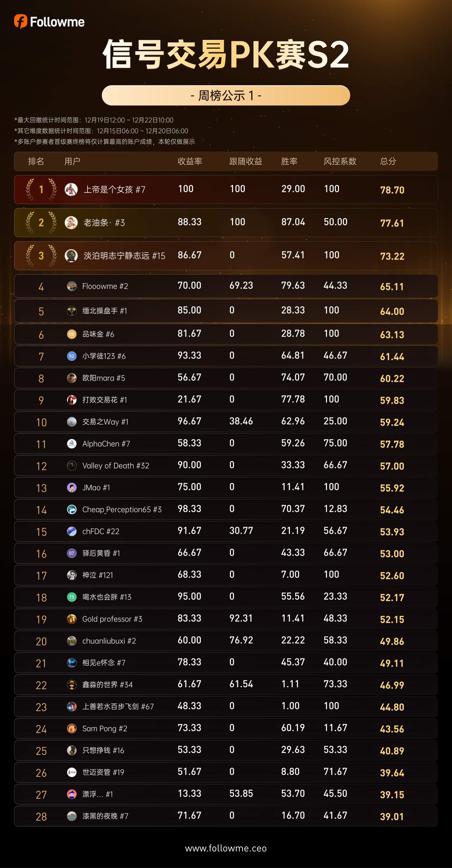Select the total score 78.70
This screenshot has width=452, height=868.
[392, 190]
